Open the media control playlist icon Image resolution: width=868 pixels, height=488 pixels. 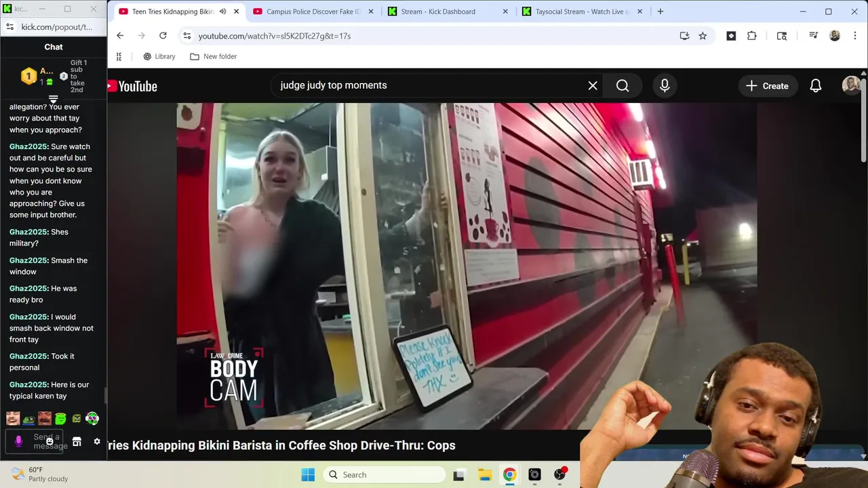[x=813, y=36]
